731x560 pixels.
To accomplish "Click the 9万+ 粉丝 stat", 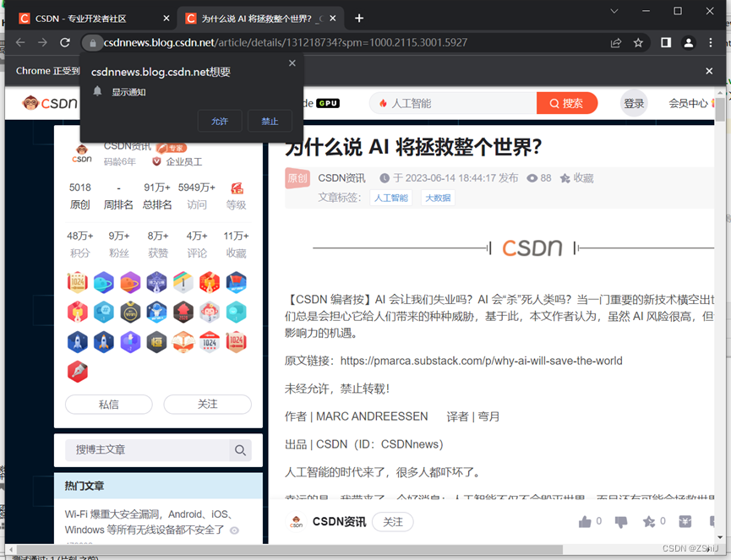I will tap(119, 244).
